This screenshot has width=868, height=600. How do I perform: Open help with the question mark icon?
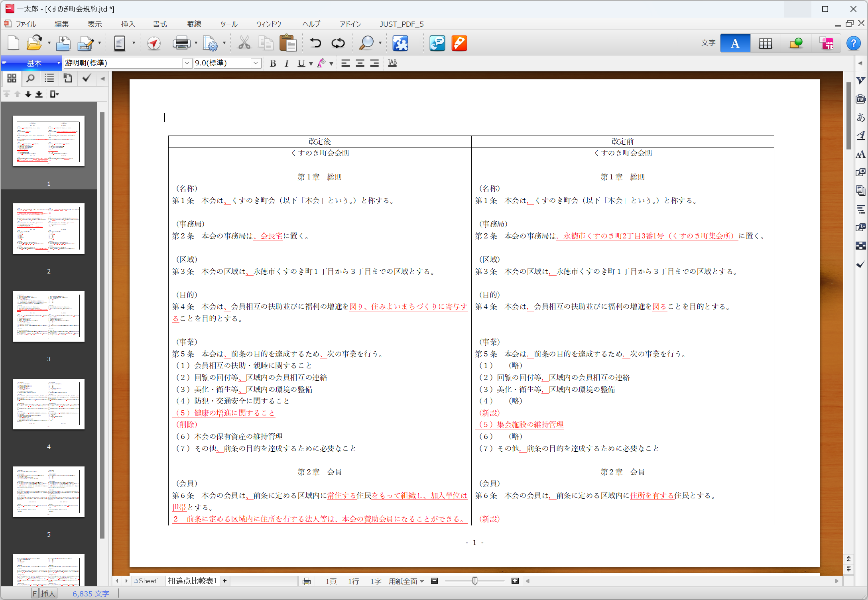(853, 43)
